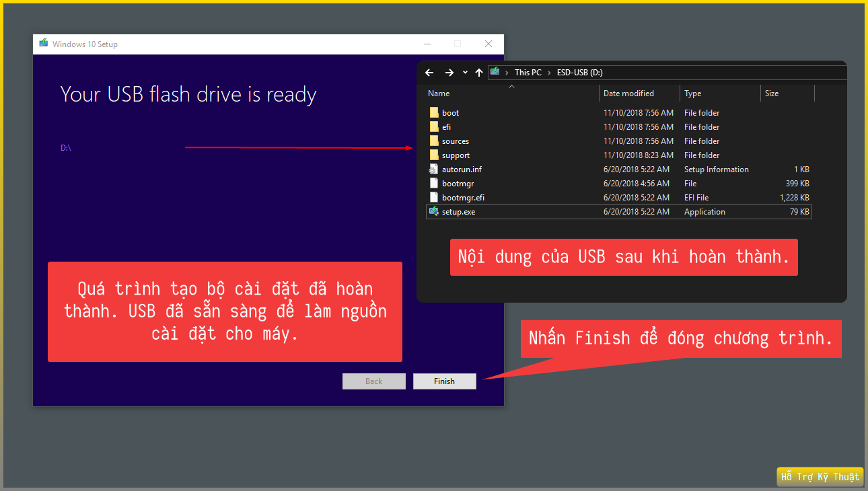Minimize the Windows 10 Setup window
The height and width of the screenshot is (491, 868).
(x=427, y=44)
